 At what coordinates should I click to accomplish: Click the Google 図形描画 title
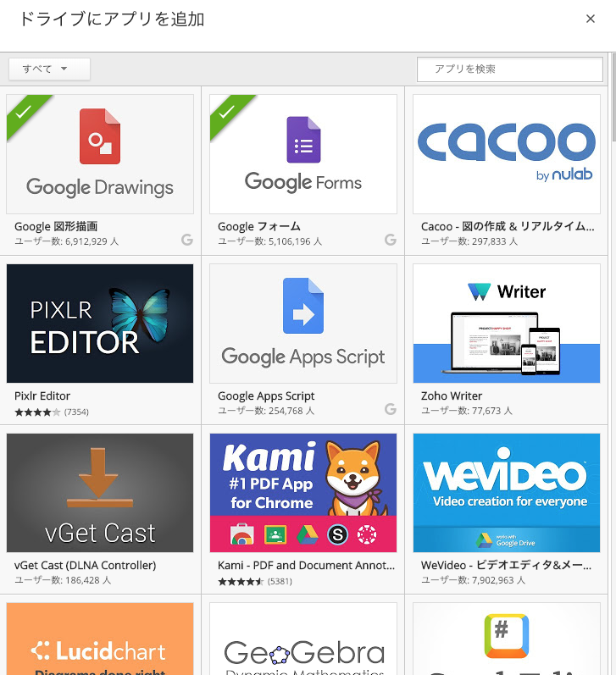pyautogui.click(x=56, y=226)
